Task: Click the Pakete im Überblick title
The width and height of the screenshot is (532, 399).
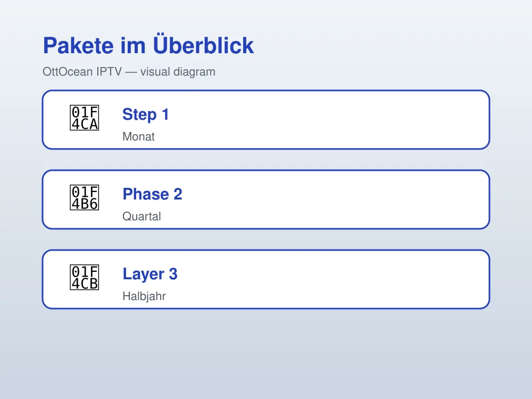Action: coord(148,45)
